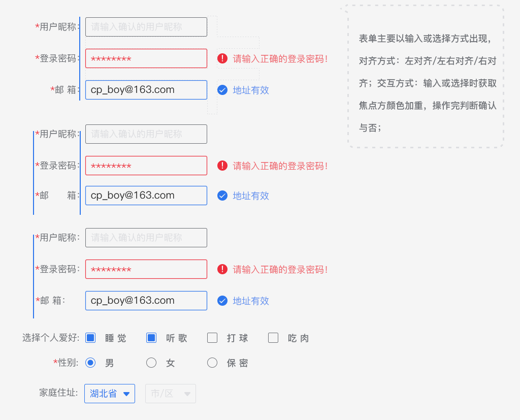Select the 男 gender radio button

tap(91, 363)
